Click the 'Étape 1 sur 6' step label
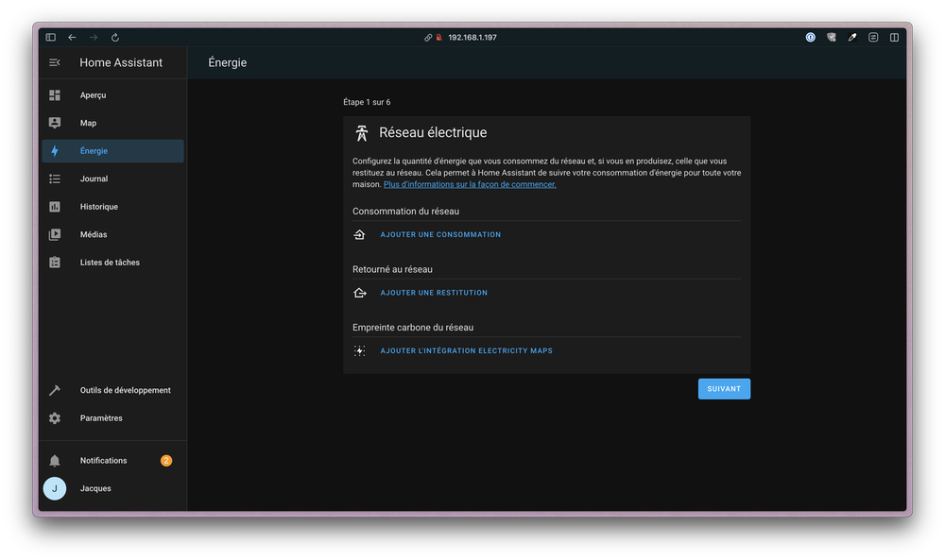 point(367,102)
